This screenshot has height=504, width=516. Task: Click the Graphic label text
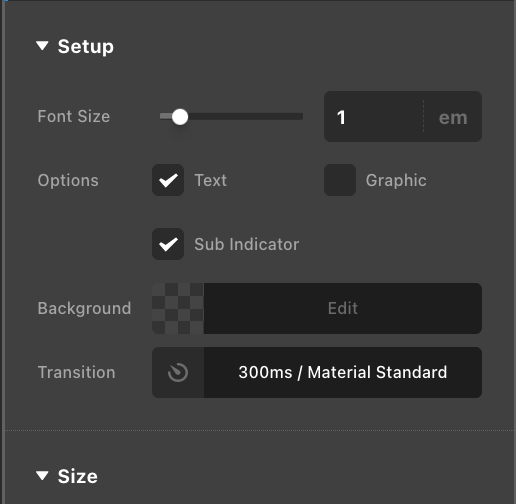396,180
